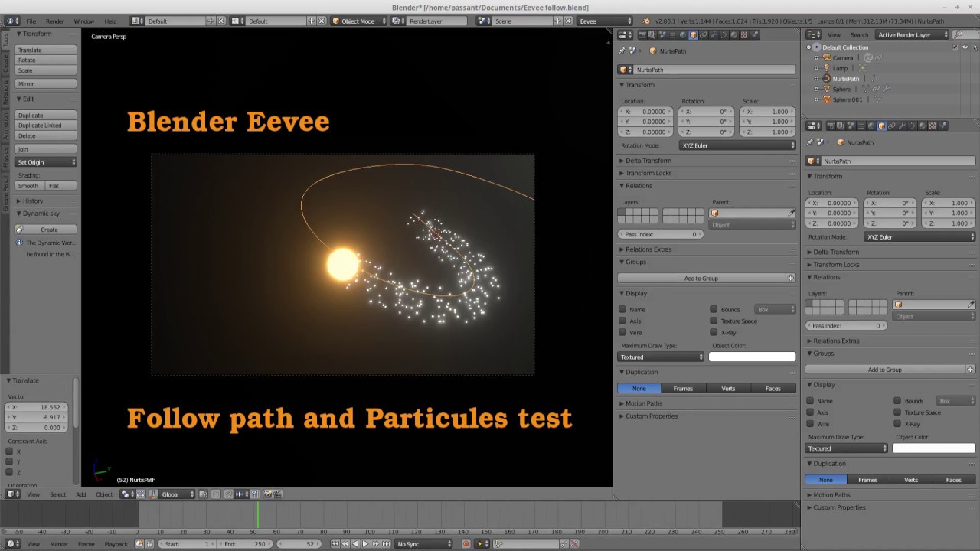
Task: Open the Modifiers wrench tab in middle panel
Action: point(714,34)
